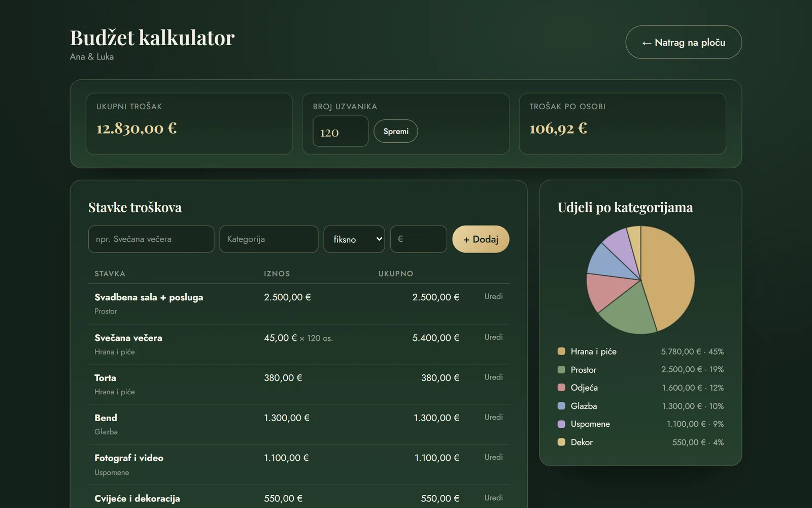
Task: Edit the Cvijeće i dekoracija row
Action: coord(493,498)
